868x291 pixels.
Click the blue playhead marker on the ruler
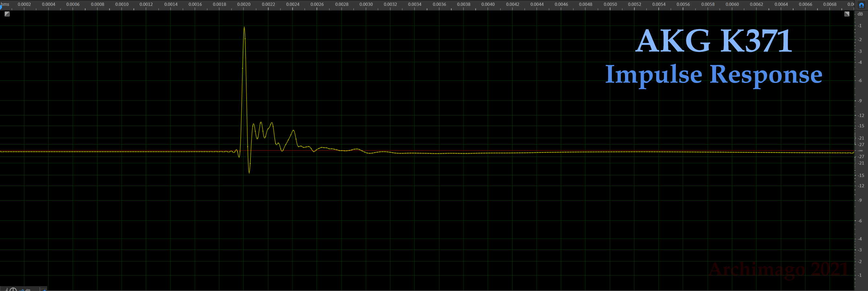click(x=1, y=7)
